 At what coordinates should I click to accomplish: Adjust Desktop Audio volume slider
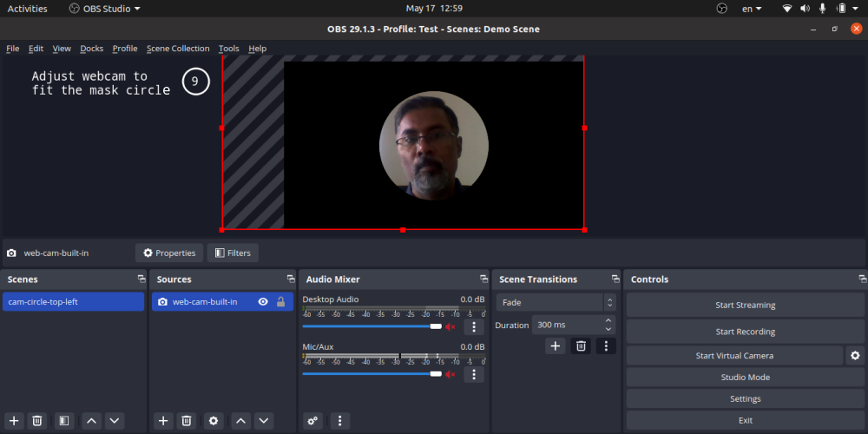click(372, 326)
